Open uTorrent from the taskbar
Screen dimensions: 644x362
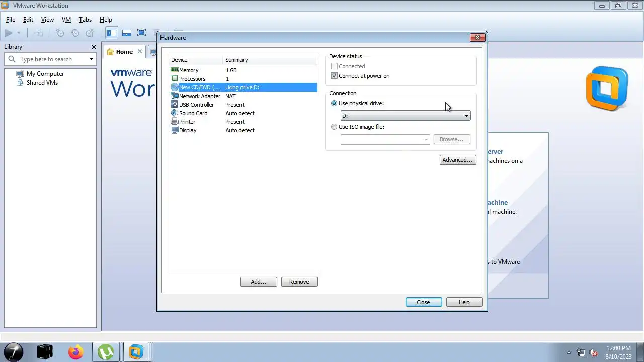coord(106,352)
